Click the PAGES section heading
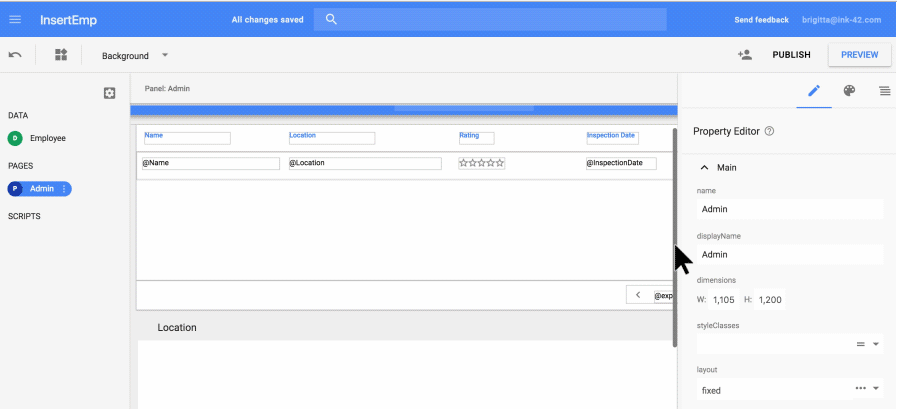The image size is (897, 409). 20,166
